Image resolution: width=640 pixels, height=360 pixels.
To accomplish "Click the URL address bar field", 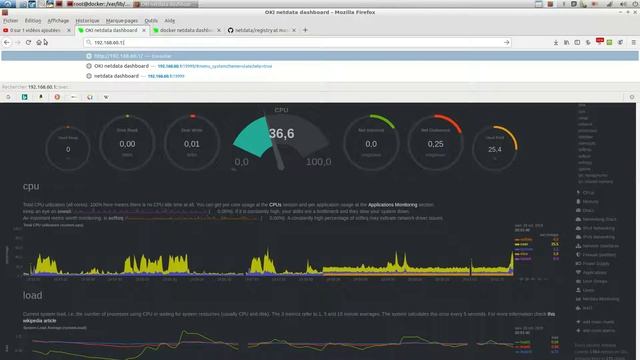I will [x=298, y=42].
